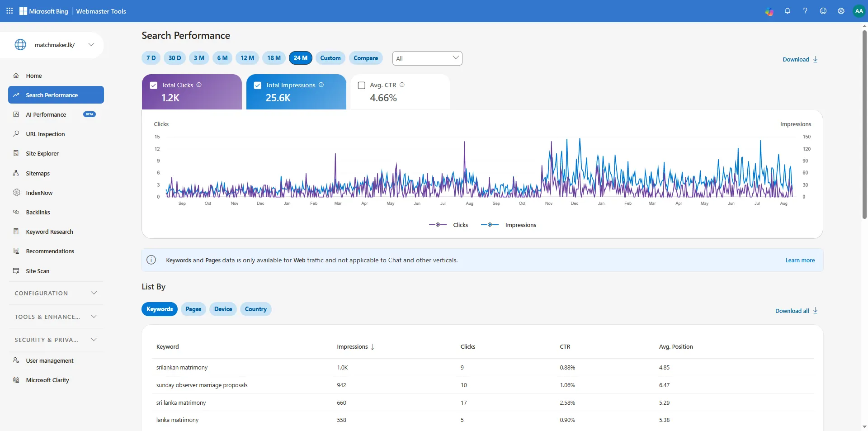Select the 24 M time range
868x431 pixels.
tap(301, 58)
